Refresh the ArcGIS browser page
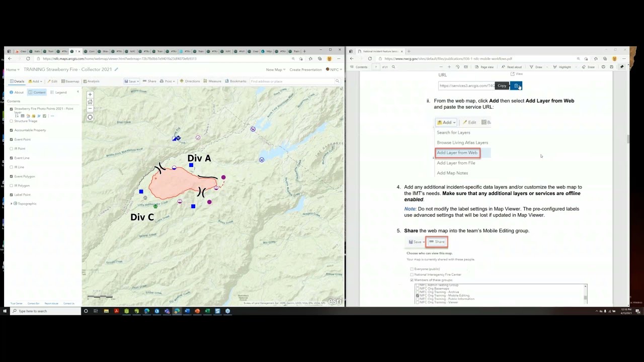The width and height of the screenshot is (644, 362). [x=28, y=59]
